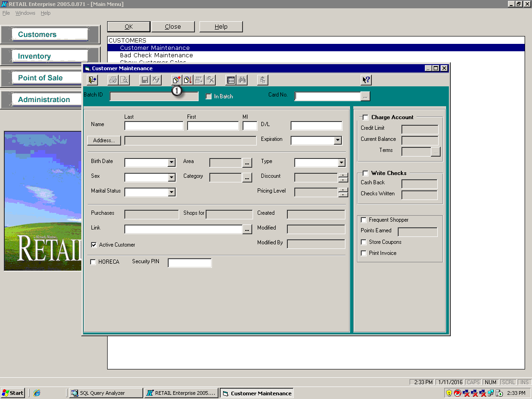Click the Card No. input field
Viewport: 532px width, 399px height.
[x=327, y=97]
